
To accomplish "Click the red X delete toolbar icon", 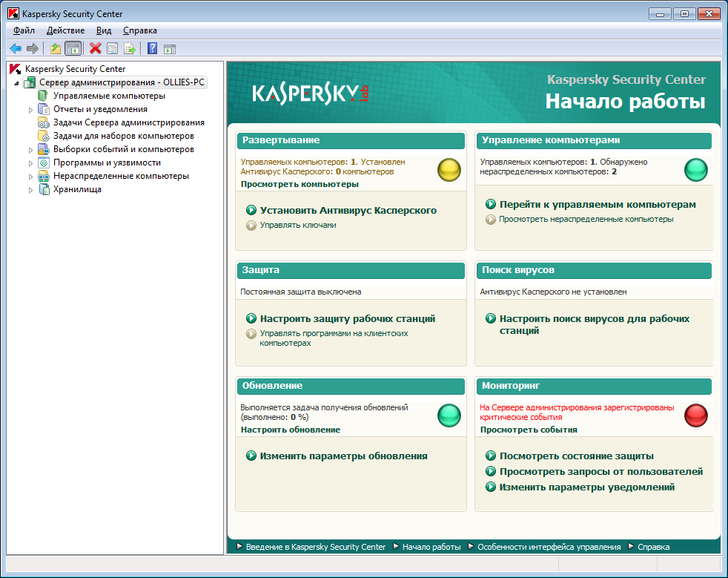I will pyautogui.click(x=95, y=48).
